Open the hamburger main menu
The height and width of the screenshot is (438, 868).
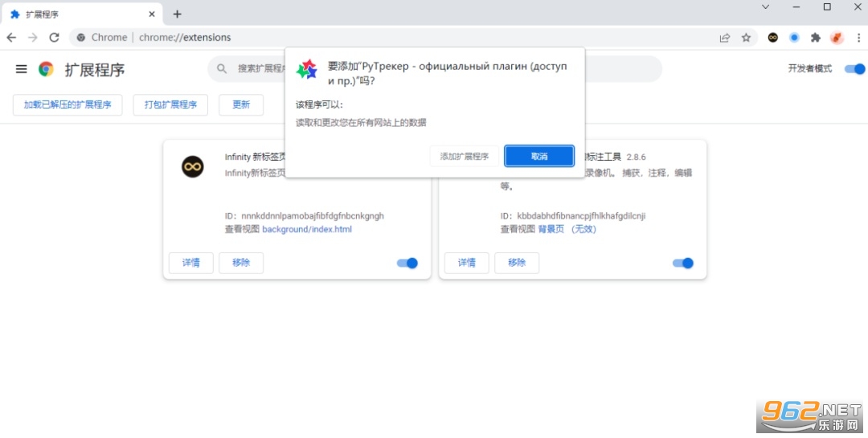point(21,69)
